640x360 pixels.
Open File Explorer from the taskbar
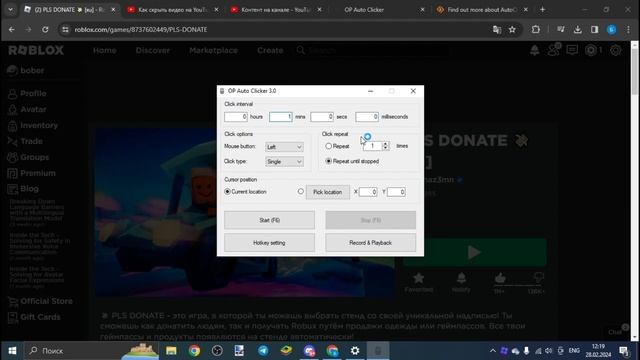[171, 351]
